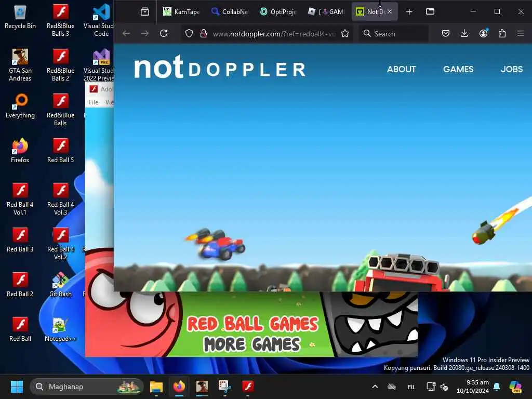Screen dimensions: 532x399
Task: Open Firefox account profile icon
Action: point(484,33)
